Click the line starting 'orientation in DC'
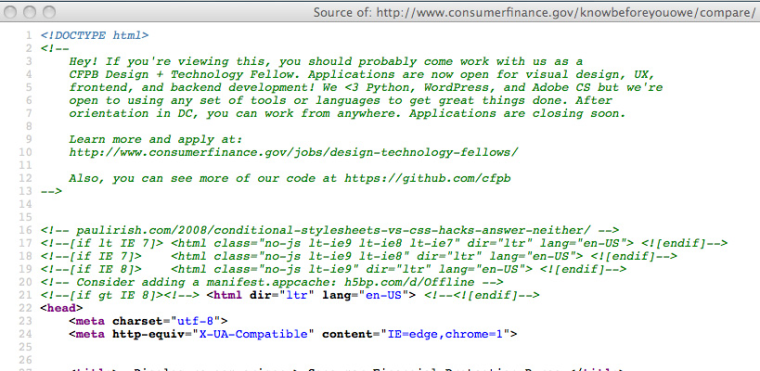 pyautogui.click(x=348, y=114)
